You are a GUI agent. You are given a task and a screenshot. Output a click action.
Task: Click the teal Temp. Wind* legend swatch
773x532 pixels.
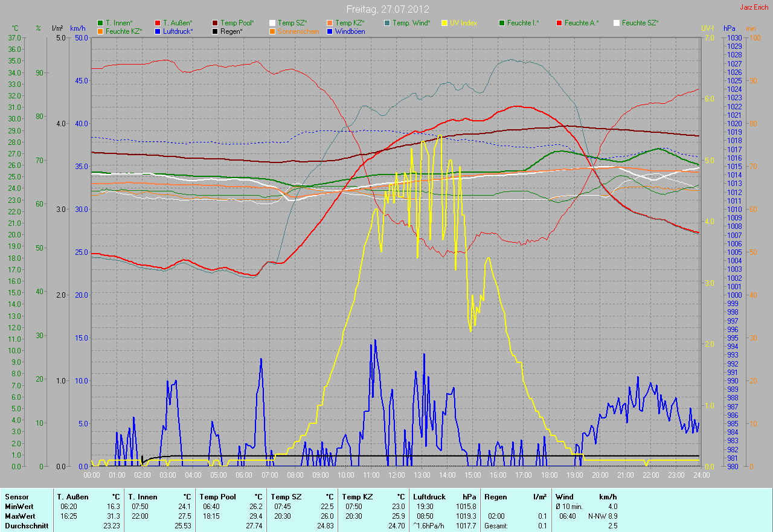(x=387, y=23)
